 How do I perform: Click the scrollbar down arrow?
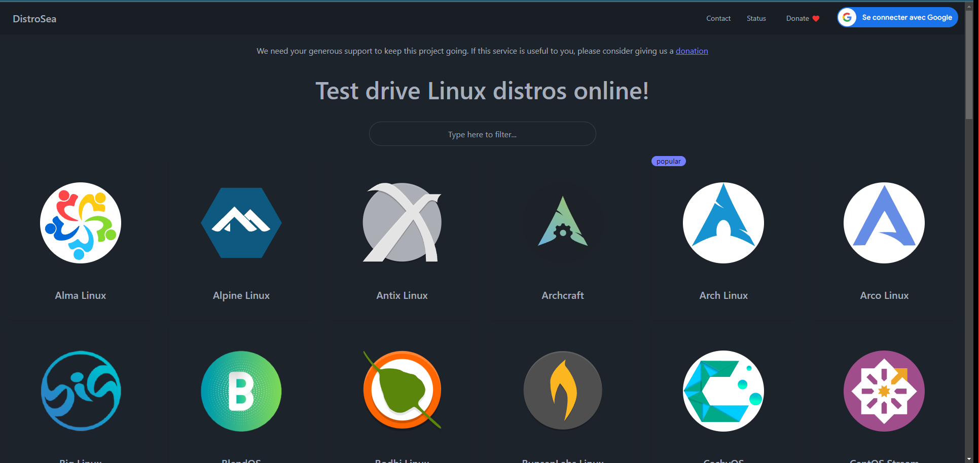pyautogui.click(x=969, y=459)
